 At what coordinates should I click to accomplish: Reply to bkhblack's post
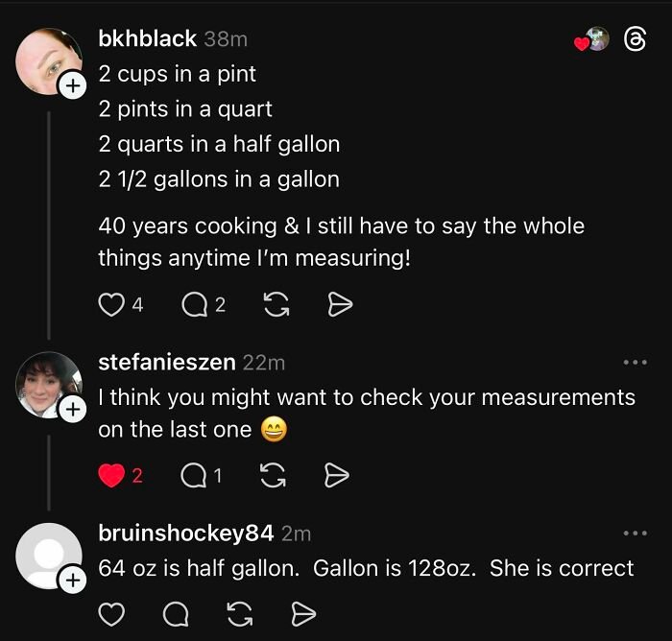coord(193,304)
